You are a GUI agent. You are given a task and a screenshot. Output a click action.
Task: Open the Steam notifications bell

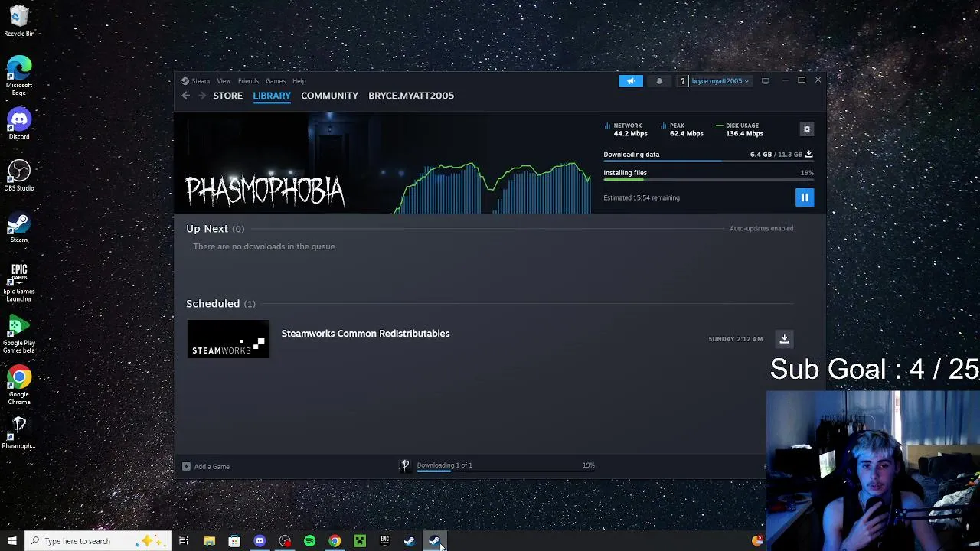coord(659,81)
